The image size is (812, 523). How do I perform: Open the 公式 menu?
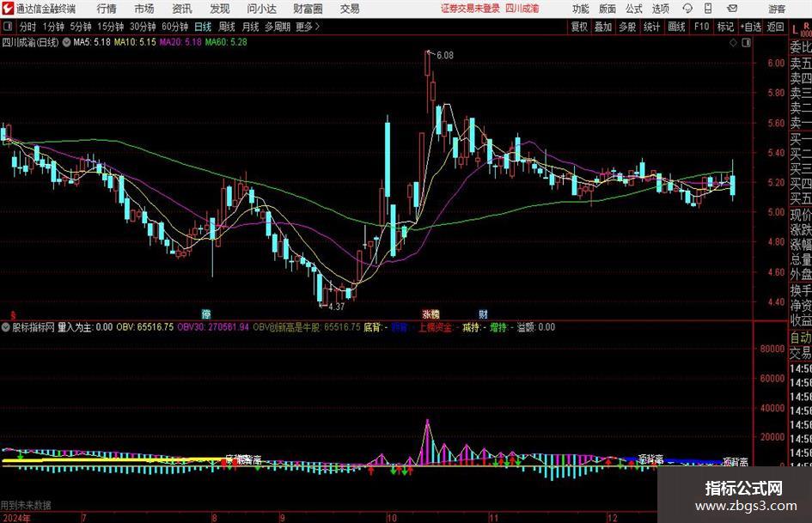pyautogui.click(x=634, y=9)
